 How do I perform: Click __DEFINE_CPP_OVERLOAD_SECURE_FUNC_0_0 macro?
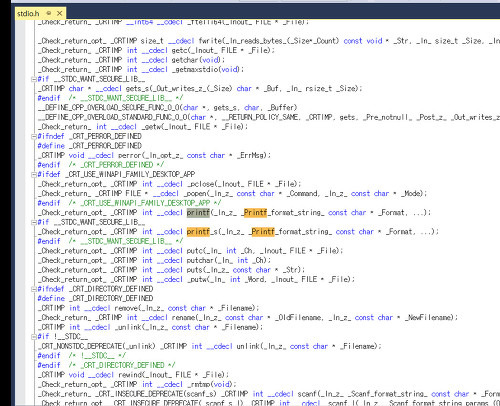tap(109, 108)
